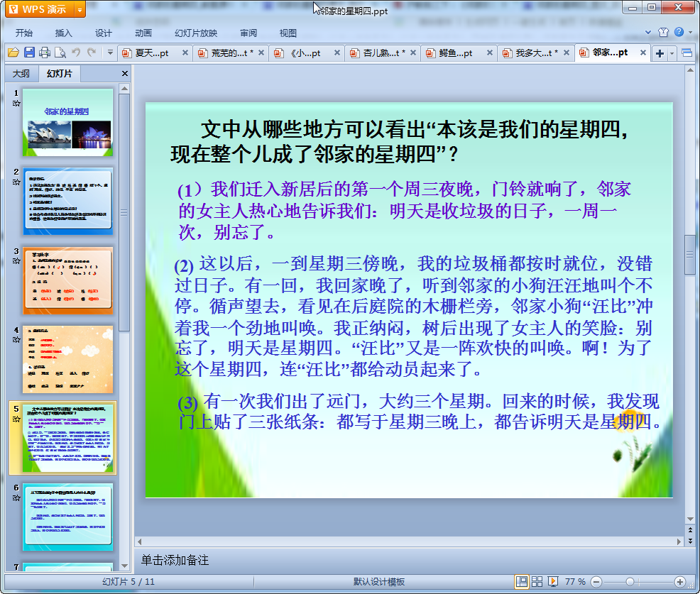Switch to the 我多大...t document tab
Image resolution: width=700 pixels, height=594 pixels.
(x=537, y=53)
